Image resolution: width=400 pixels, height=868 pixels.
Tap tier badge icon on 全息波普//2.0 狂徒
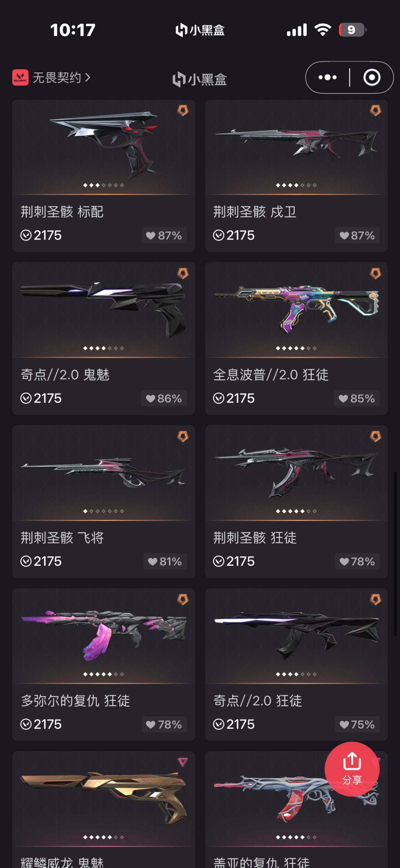coord(376,273)
